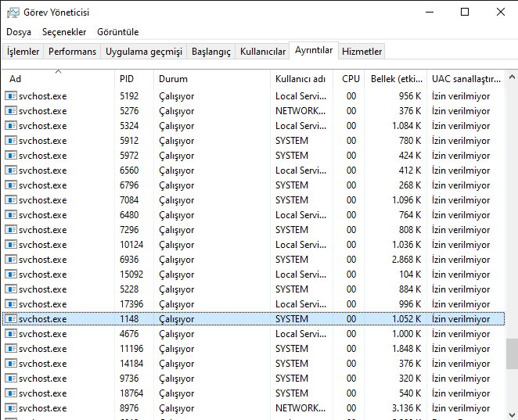The height and width of the screenshot is (420, 518).
Task: Click the vertical scrollbar thumb
Action: pyautogui.click(x=512, y=354)
